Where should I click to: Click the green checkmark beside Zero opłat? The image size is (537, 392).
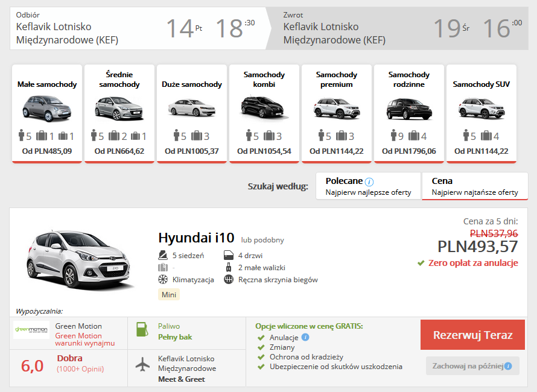tap(421, 264)
